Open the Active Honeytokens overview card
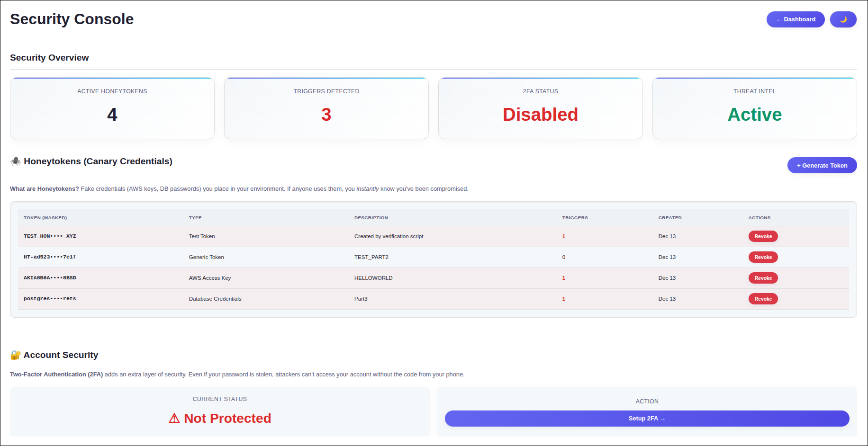The image size is (868, 446). [112, 108]
